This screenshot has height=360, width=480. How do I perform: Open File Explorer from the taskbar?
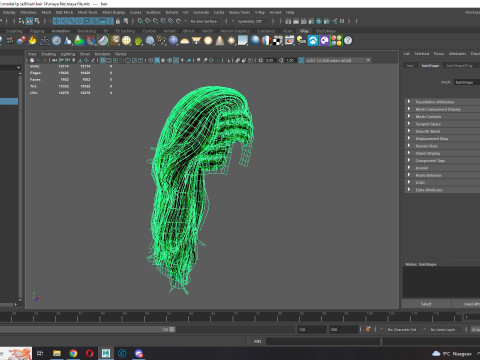(57, 353)
